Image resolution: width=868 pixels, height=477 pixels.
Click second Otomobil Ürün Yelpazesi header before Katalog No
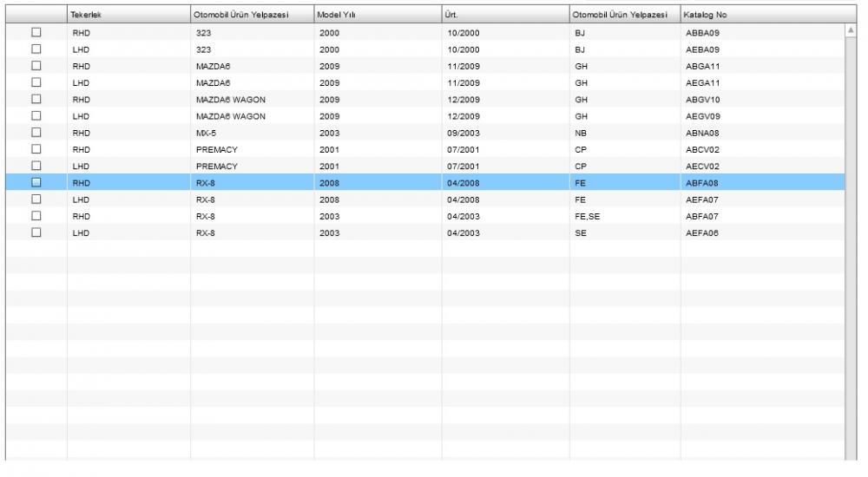[x=625, y=15]
